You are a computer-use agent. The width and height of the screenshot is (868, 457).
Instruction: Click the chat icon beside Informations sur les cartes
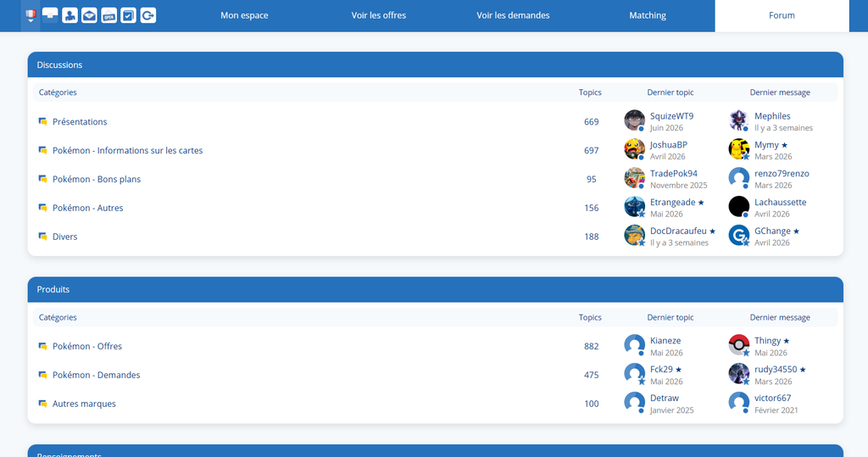tap(42, 150)
